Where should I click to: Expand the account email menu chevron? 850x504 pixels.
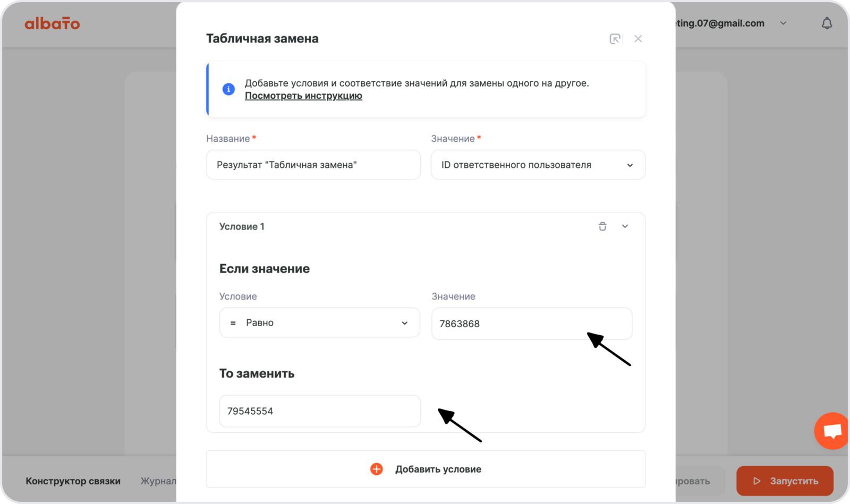(x=783, y=23)
